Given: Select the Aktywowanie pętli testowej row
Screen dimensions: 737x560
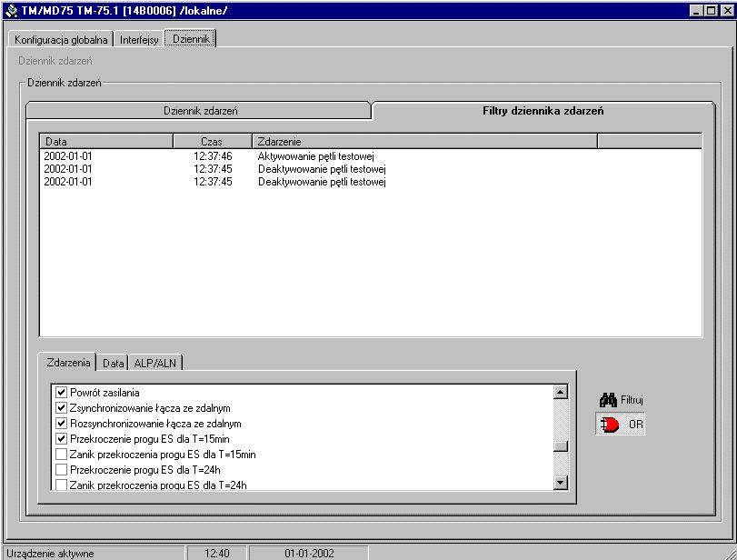Looking at the screenshot, I should (x=371, y=156).
